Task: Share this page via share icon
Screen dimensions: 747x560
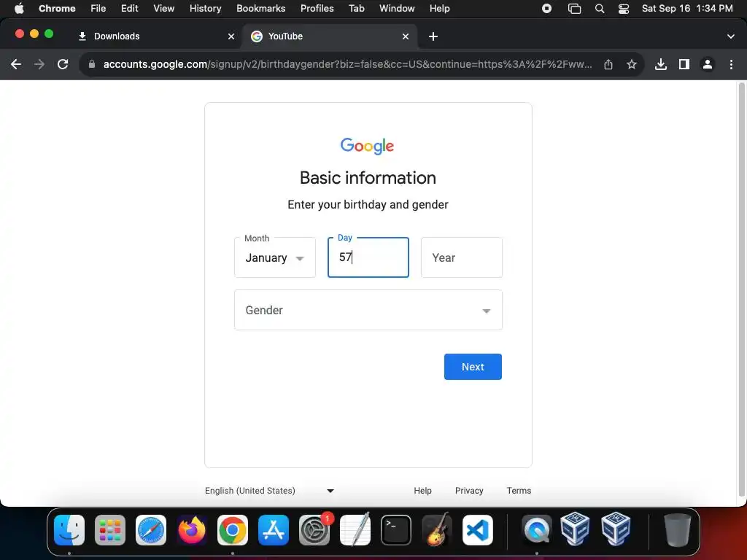Action: click(x=608, y=64)
